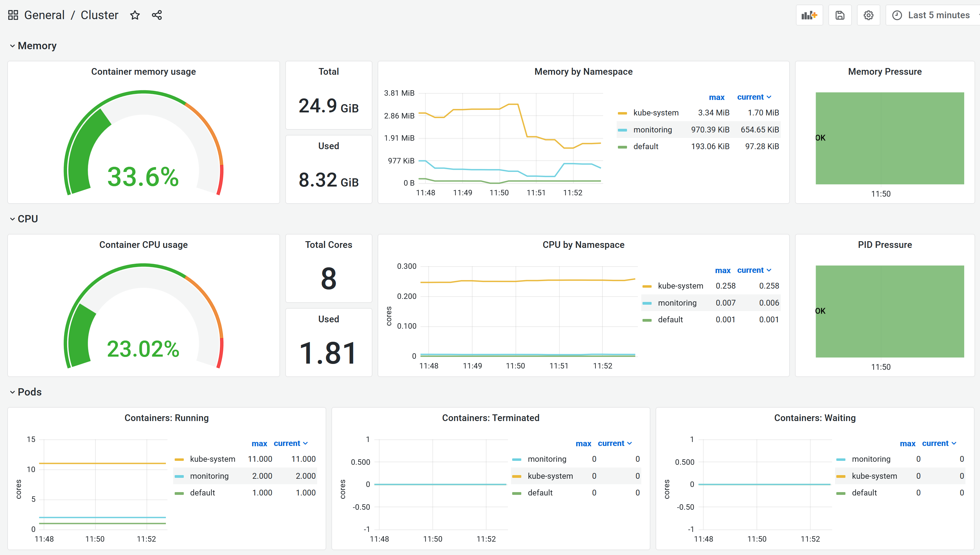The width and height of the screenshot is (980, 555).
Task: Open Container memory usage panel title menu
Action: click(x=143, y=72)
